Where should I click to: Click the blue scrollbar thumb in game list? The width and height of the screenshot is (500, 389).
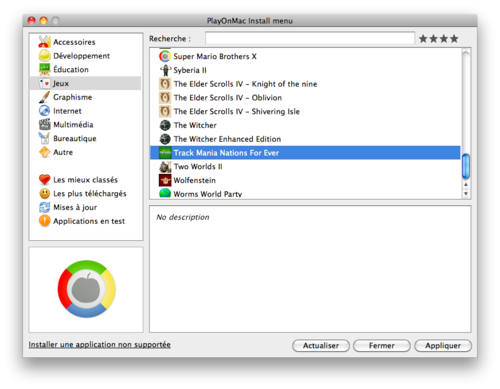pos(466,166)
